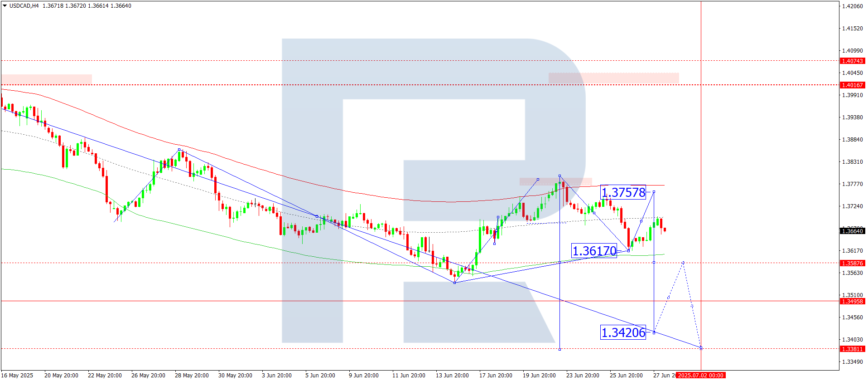This screenshot has width=868, height=381.
Task: Click the red 2025.07.02 00:00 date marker
Action: click(x=700, y=375)
